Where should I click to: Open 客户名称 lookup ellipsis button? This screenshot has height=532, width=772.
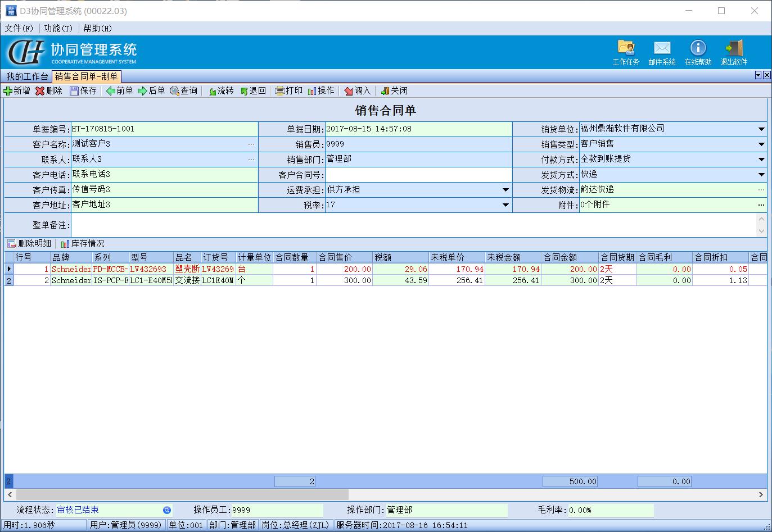(x=251, y=144)
